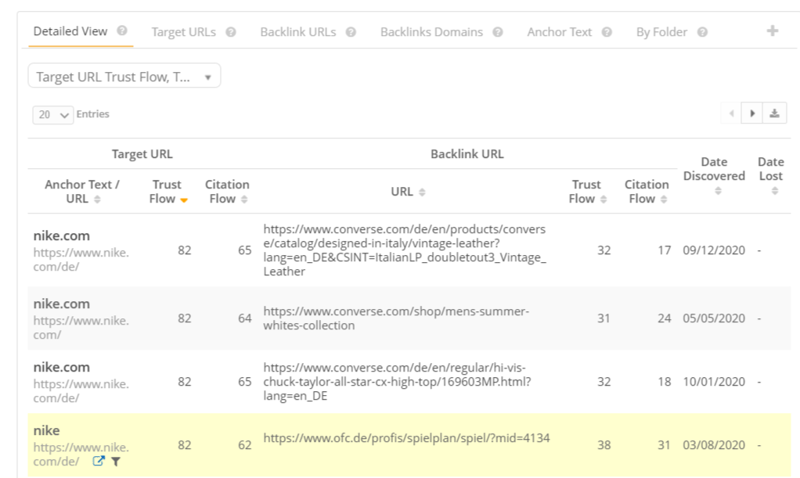Switch to Backlinks Domains tab
Viewport: 800px width, 478px height.
(432, 32)
